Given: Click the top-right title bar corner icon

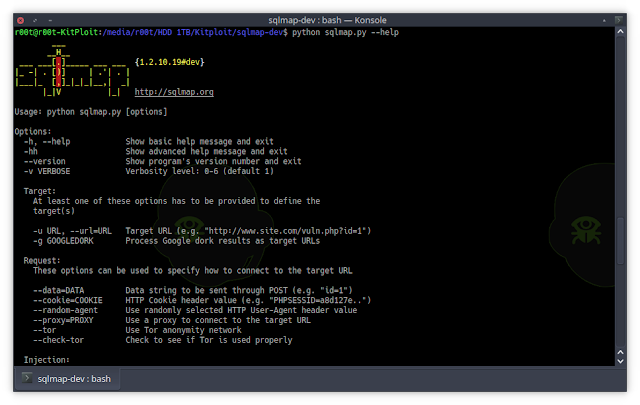Looking at the screenshot, I should [x=619, y=20].
